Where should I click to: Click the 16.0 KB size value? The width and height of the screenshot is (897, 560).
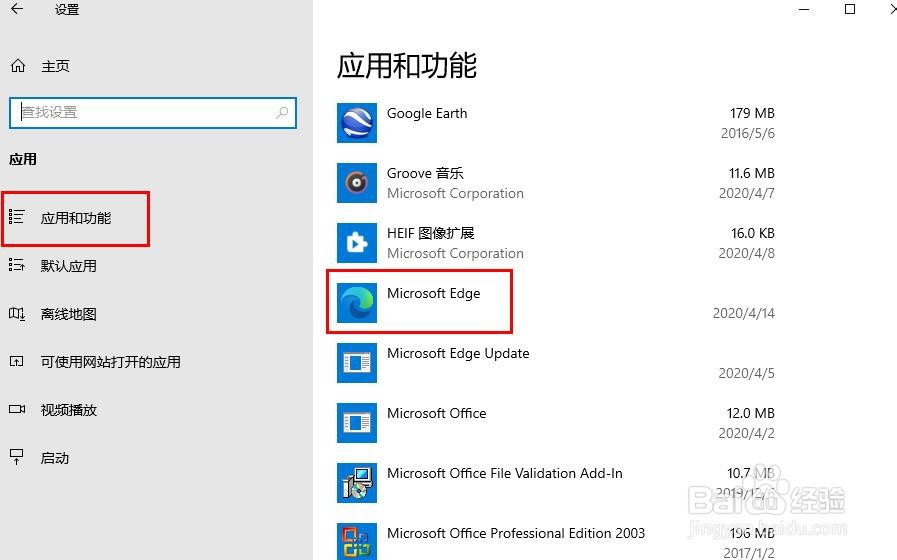click(753, 233)
